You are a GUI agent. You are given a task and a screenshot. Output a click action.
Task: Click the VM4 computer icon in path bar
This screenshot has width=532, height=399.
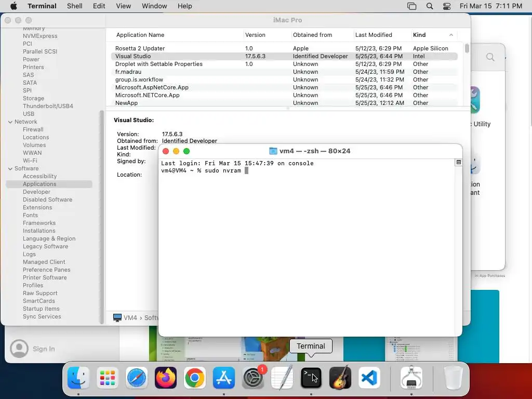117,318
